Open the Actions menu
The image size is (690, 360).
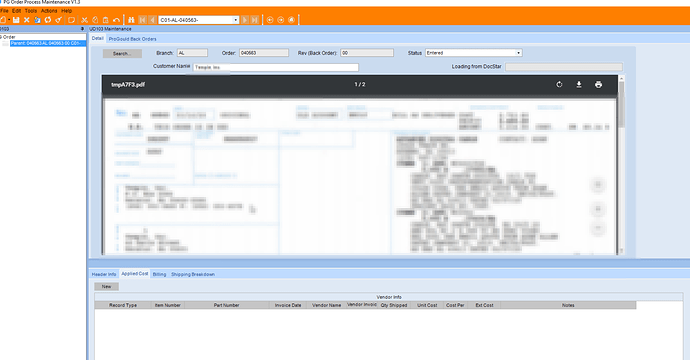pyautogui.click(x=49, y=11)
